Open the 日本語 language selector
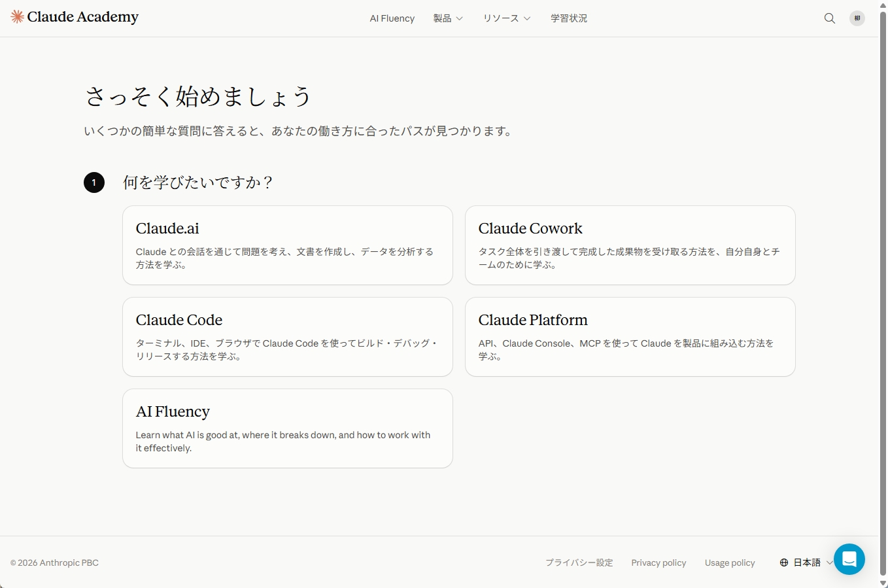This screenshot has height=588, width=888. click(806, 562)
